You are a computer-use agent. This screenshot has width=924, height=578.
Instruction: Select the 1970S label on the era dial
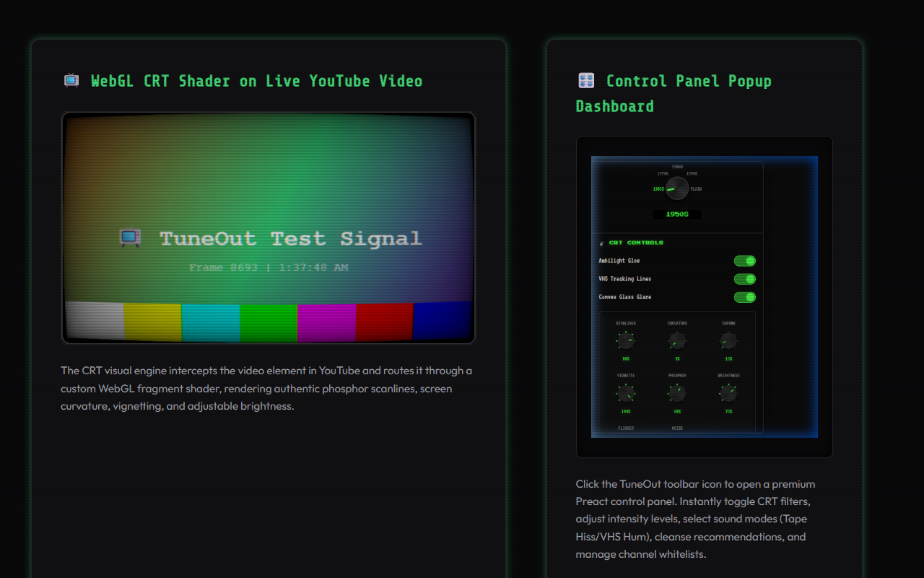662,173
